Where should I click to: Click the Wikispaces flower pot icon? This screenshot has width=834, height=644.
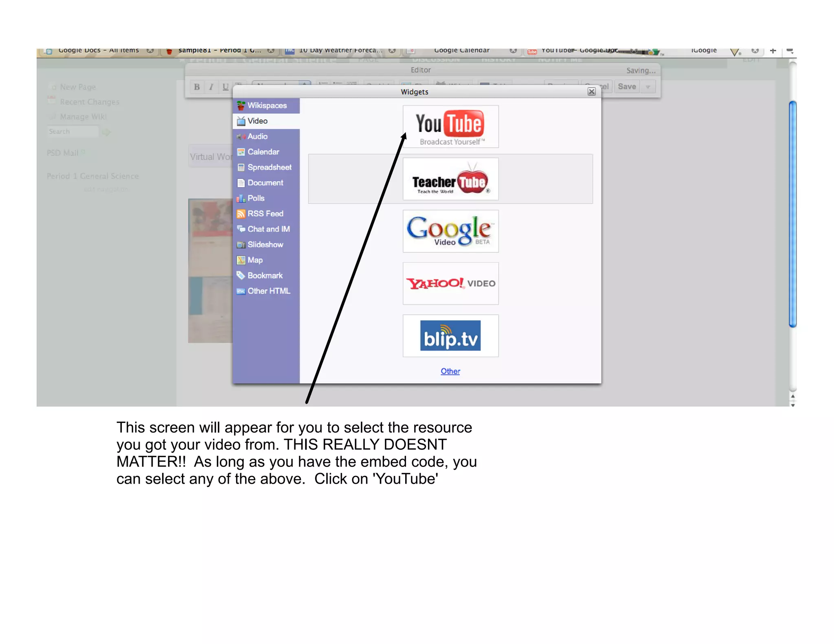coord(241,105)
